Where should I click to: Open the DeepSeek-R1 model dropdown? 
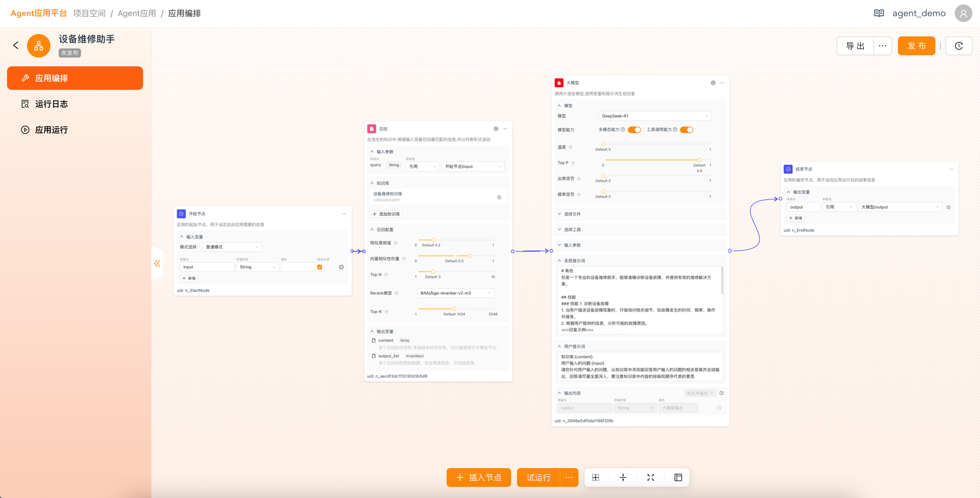(x=654, y=116)
